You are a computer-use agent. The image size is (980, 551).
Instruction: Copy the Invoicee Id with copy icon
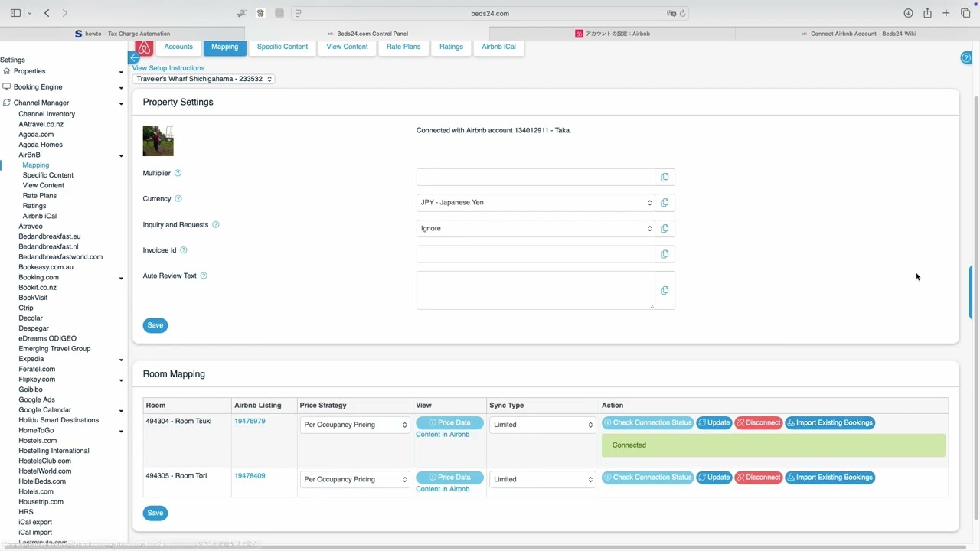(665, 254)
